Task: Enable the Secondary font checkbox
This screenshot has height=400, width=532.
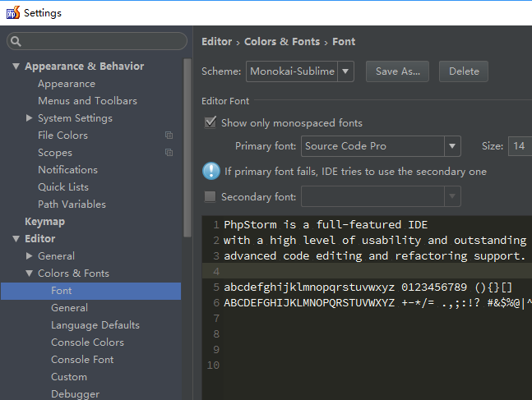Action: tap(210, 196)
